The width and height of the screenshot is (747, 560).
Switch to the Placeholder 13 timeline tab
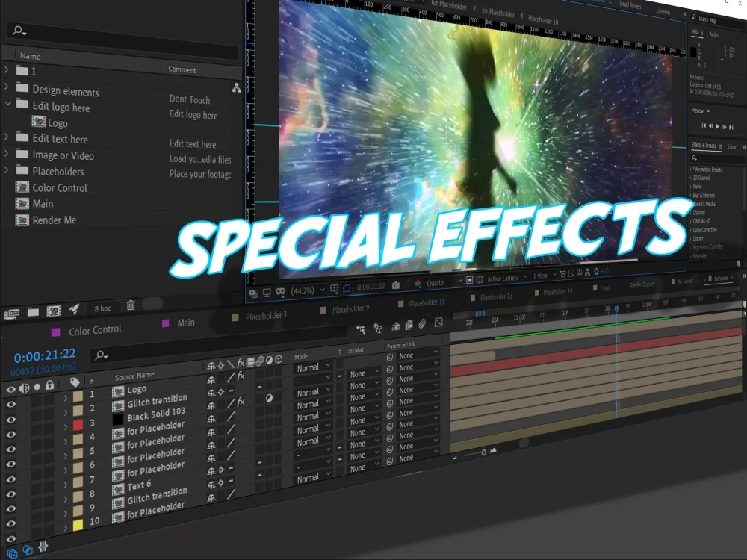point(496,296)
